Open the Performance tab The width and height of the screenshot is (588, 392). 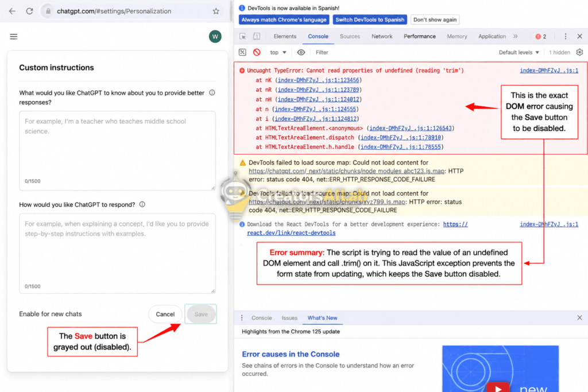click(x=420, y=36)
